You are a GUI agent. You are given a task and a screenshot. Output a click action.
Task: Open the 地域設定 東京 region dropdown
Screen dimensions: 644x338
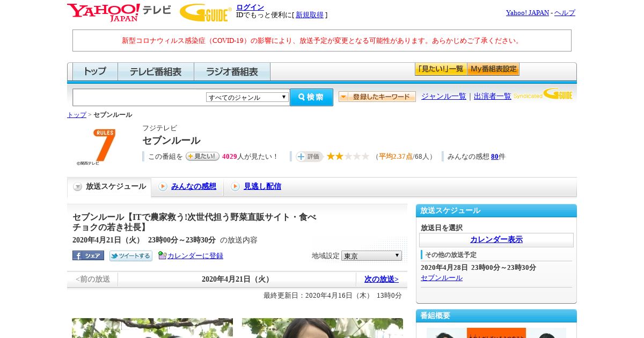[x=371, y=256]
